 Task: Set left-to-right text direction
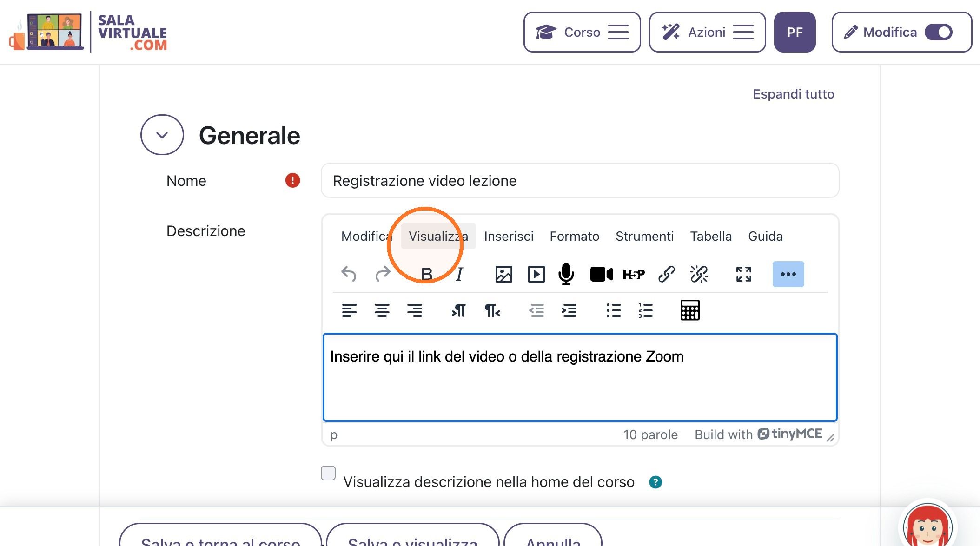[458, 310]
